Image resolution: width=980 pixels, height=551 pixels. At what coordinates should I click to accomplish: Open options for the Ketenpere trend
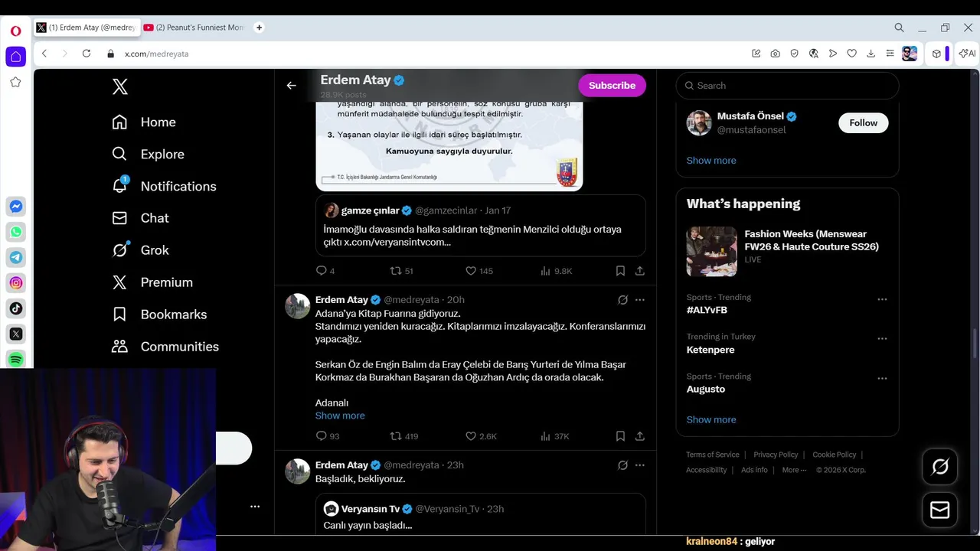click(882, 339)
